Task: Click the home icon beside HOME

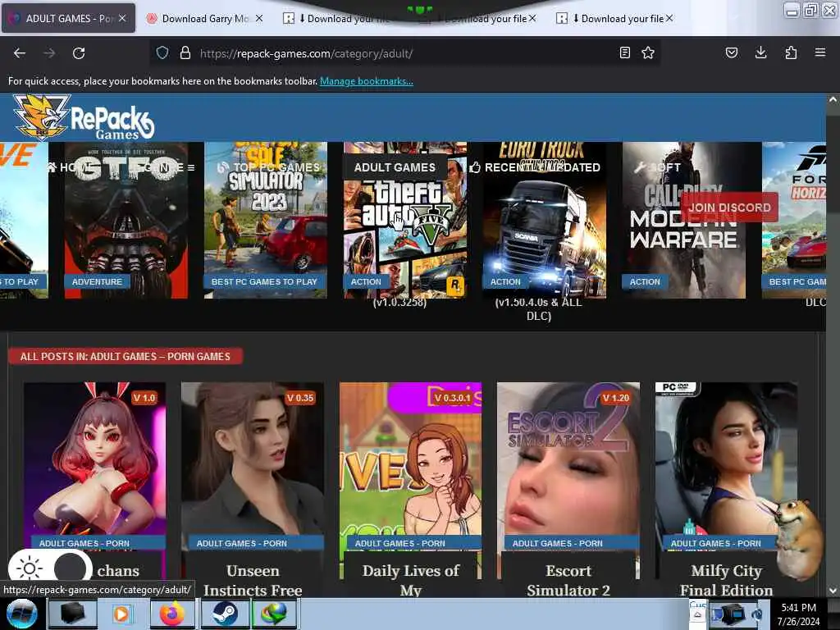Action: coord(52,167)
